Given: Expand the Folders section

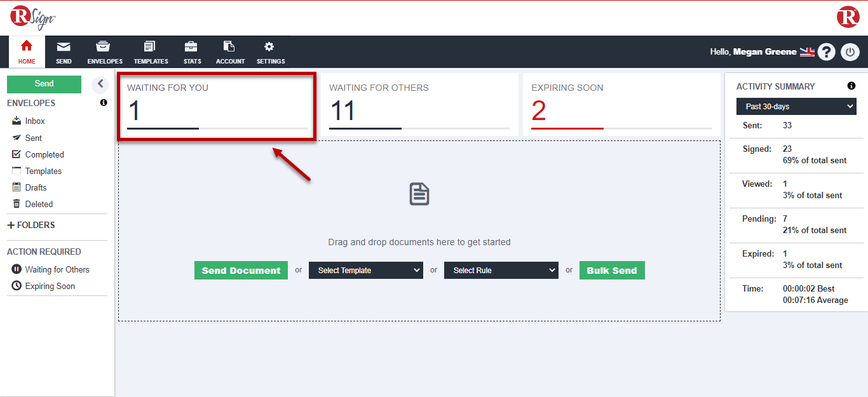Looking at the screenshot, I should point(31,225).
